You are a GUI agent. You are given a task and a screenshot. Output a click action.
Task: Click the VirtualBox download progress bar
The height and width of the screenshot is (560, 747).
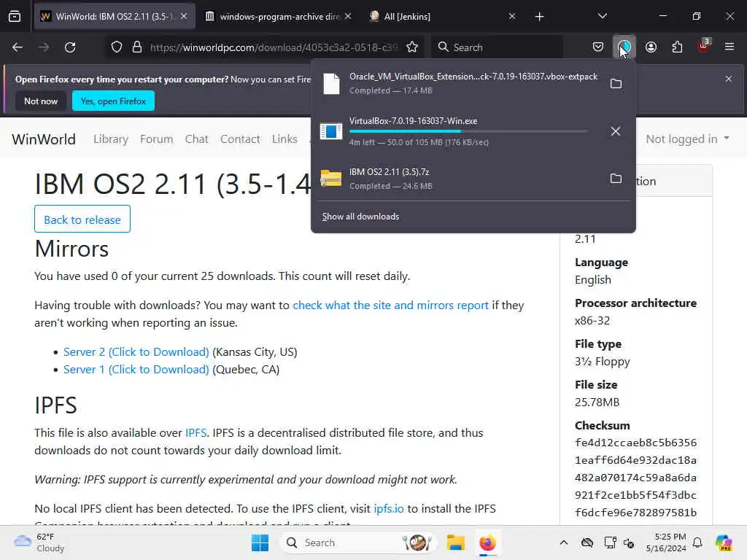click(468, 131)
